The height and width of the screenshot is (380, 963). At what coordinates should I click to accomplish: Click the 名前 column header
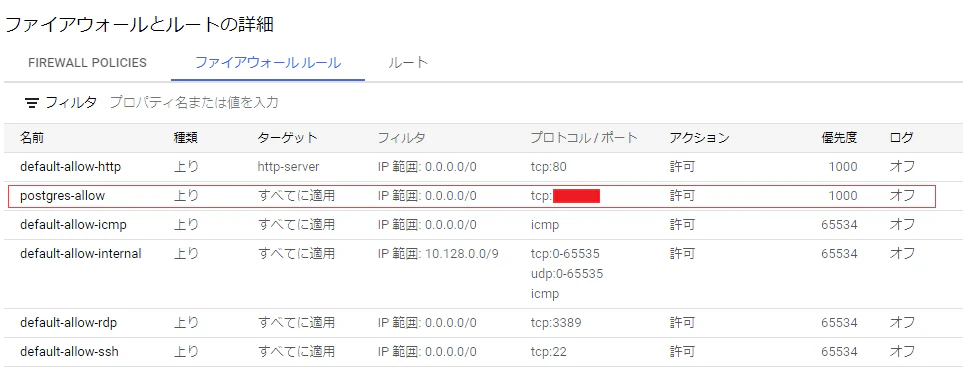coord(32,138)
